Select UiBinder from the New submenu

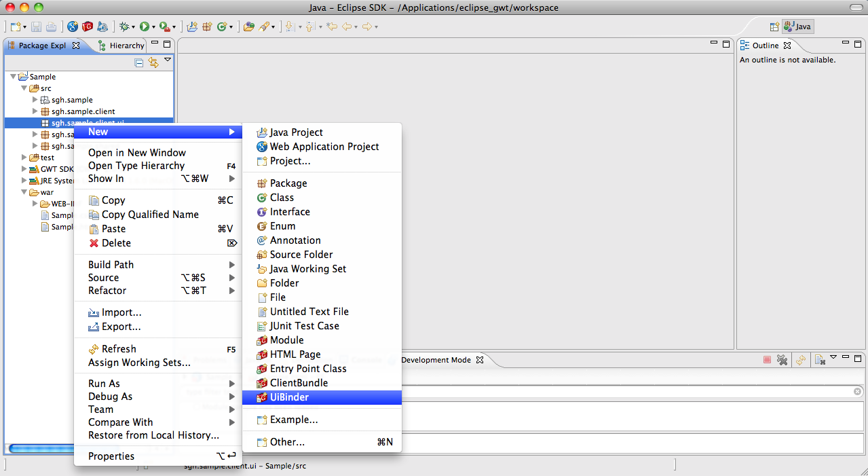click(289, 397)
